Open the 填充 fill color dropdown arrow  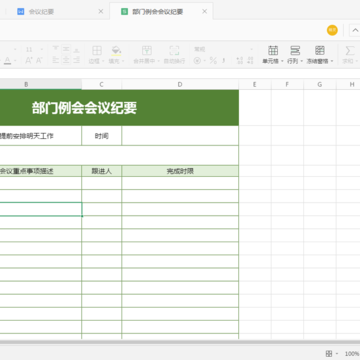coord(123,62)
